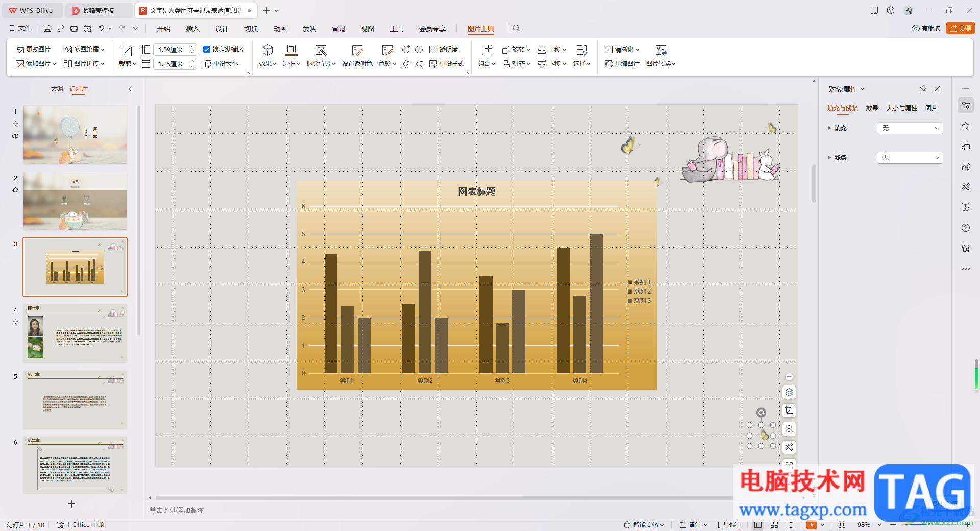Image resolution: width=980 pixels, height=531 pixels.
Task: Click the Crop (裁剪) tool icon
Action: point(127,50)
